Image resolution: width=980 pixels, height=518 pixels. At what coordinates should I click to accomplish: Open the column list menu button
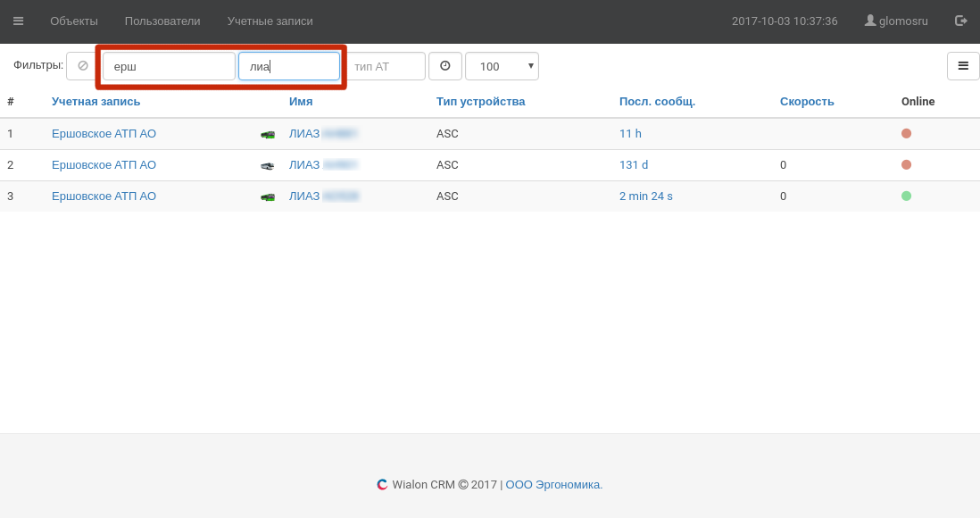pyautogui.click(x=963, y=66)
